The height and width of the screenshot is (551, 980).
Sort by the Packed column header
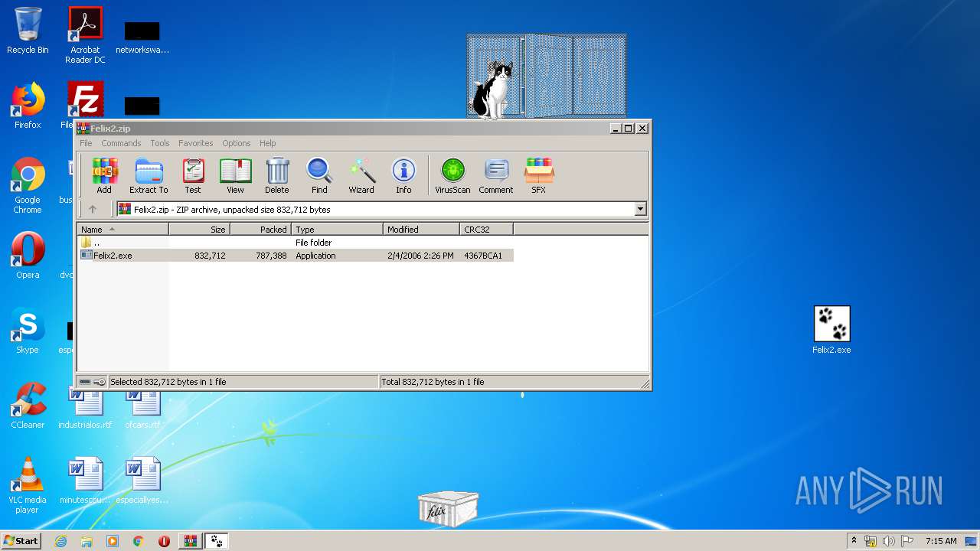pos(260,230)
